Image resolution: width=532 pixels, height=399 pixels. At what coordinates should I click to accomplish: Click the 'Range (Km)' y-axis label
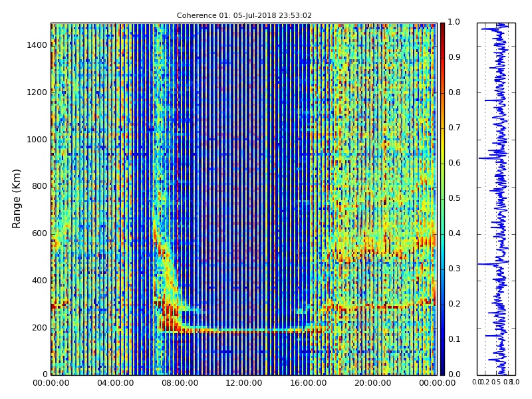point(16,199)
